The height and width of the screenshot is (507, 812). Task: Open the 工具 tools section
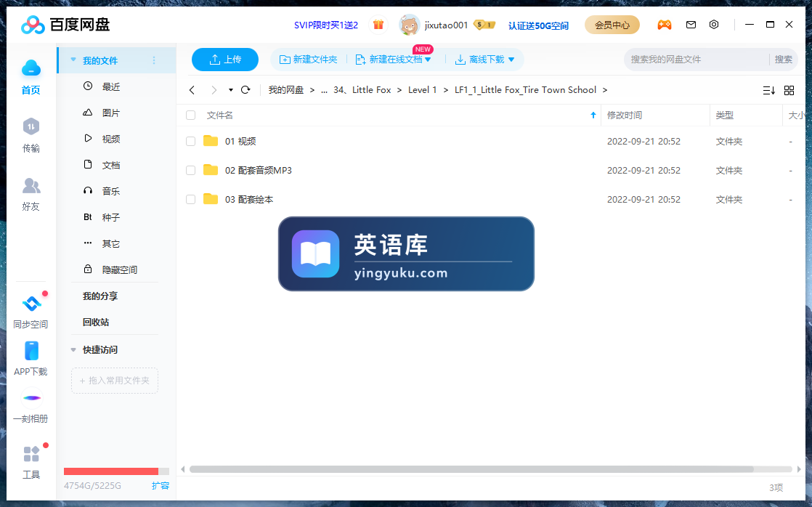click(31, 461)
